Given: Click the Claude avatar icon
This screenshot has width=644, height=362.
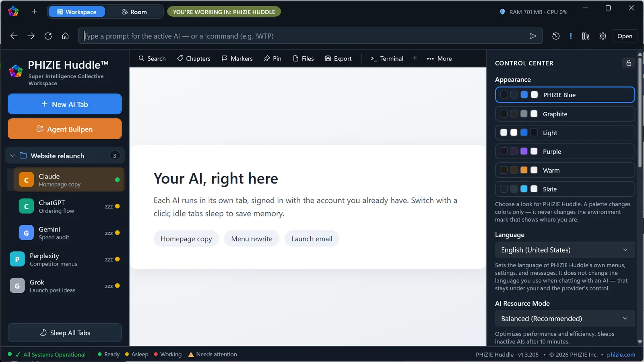Looking at the screenshot, I should [x=26, y=180].
